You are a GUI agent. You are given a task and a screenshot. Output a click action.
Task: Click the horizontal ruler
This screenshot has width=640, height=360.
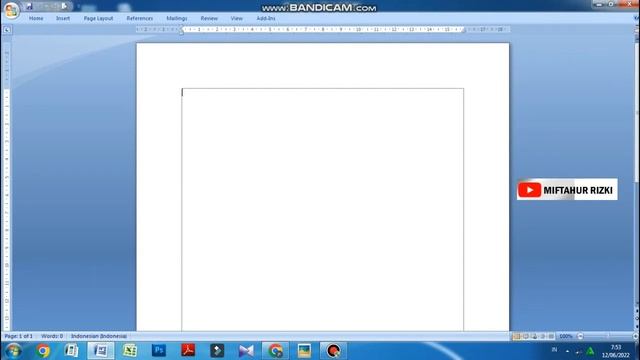point(322,29)
